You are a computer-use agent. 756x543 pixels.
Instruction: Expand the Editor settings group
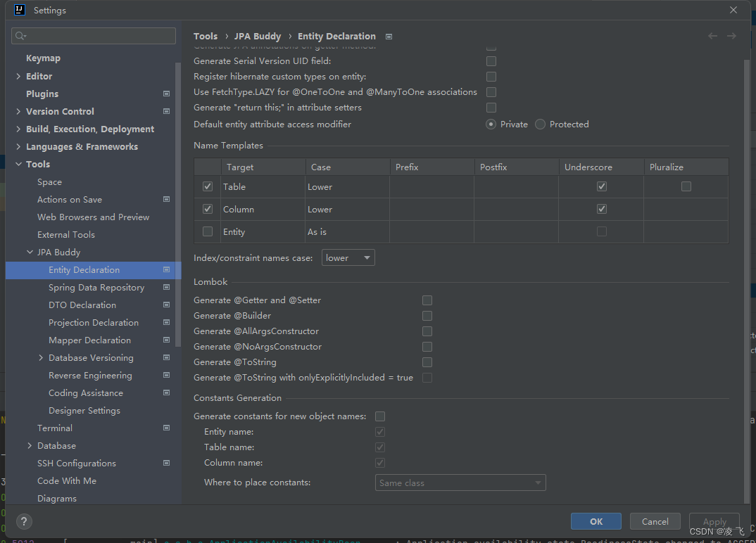click(x=18, y=76)
